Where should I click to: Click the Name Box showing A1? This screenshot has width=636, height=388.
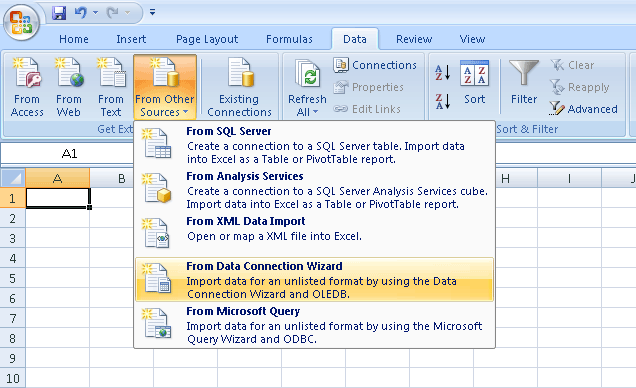pyautogui.click(x=69, y=154)
